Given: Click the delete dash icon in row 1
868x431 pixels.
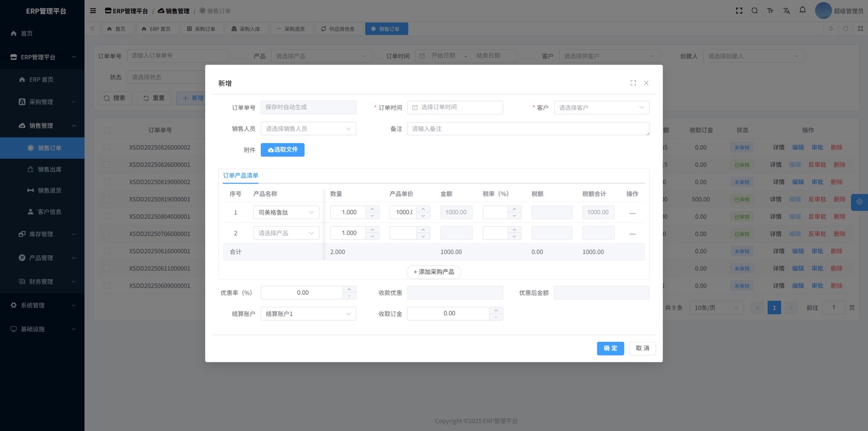Looking at the screenshot, I should click(632, 213).
